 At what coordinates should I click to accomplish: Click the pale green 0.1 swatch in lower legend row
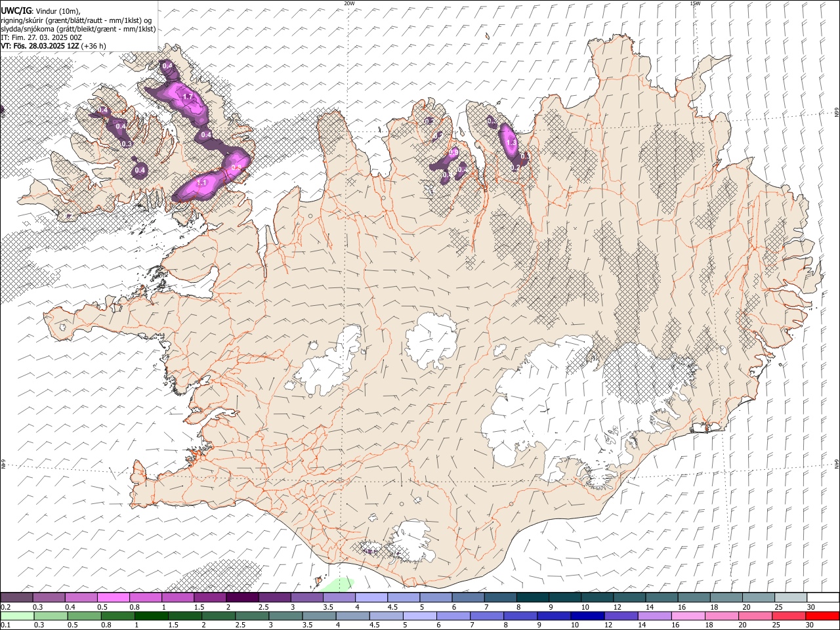(x=18, y=616)
